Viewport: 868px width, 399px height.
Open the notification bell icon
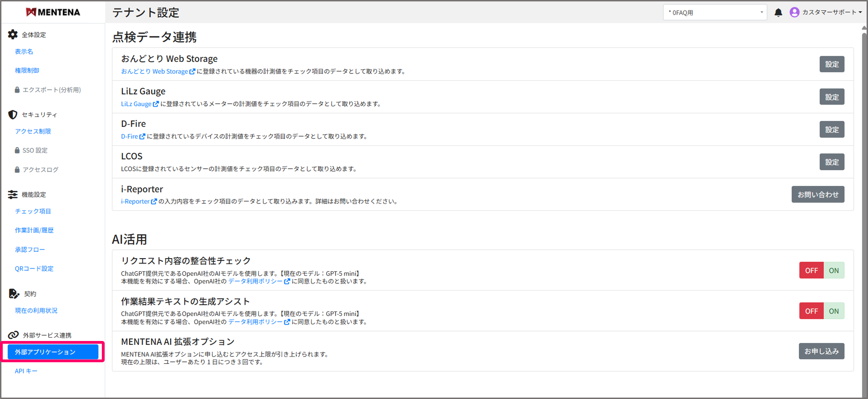[778, 12]
